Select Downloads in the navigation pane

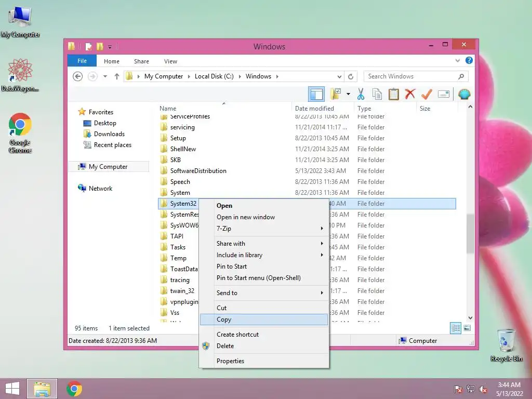click(x=109, y=134)
